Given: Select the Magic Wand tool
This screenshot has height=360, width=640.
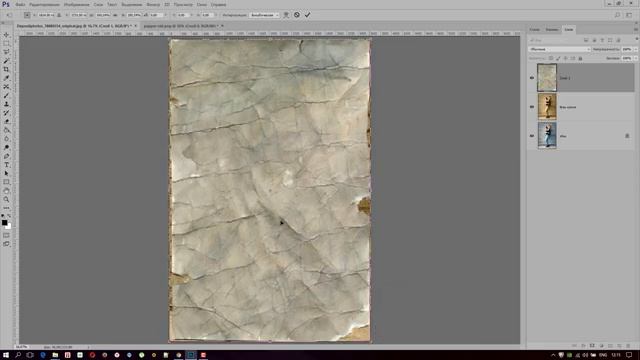Looking at the screenshot, I should [6, 61].
